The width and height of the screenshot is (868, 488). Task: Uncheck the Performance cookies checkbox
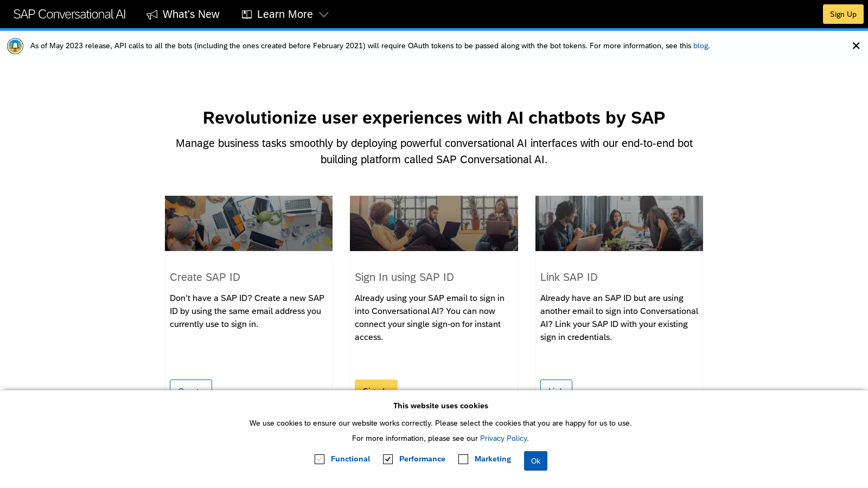[x=388, y=459]
